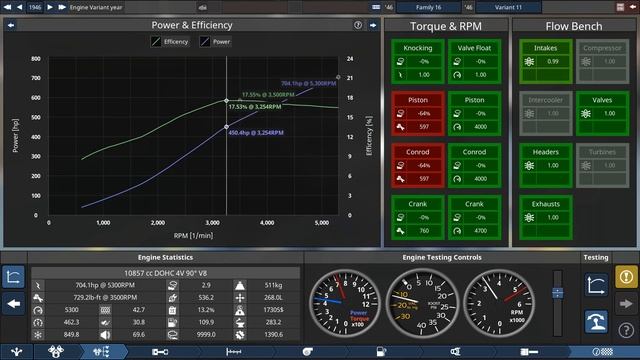
Task: Select the red Piston torque tile
Action: click(418, 113)
